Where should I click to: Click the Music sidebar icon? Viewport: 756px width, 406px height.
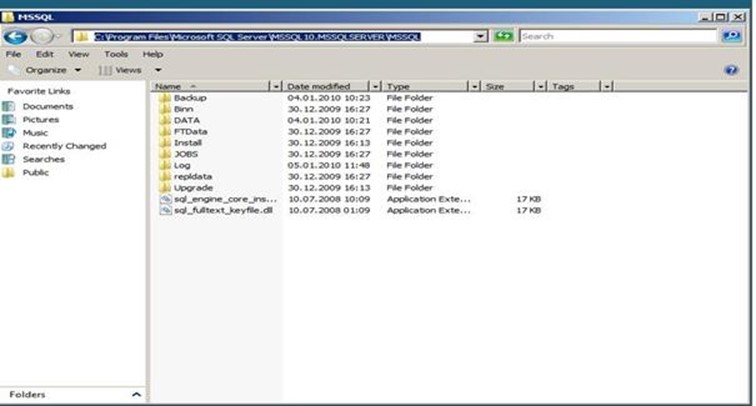coord(9,133)
